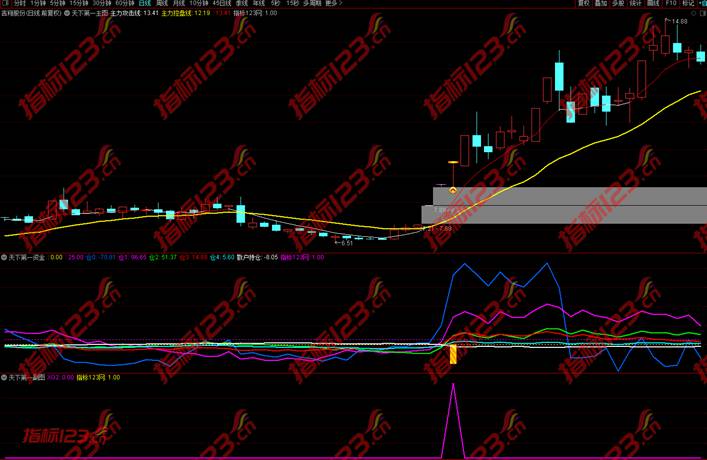Click the settings icon beside 天下第一副图
Screen dimensions: 707x460
pos(4,378)
